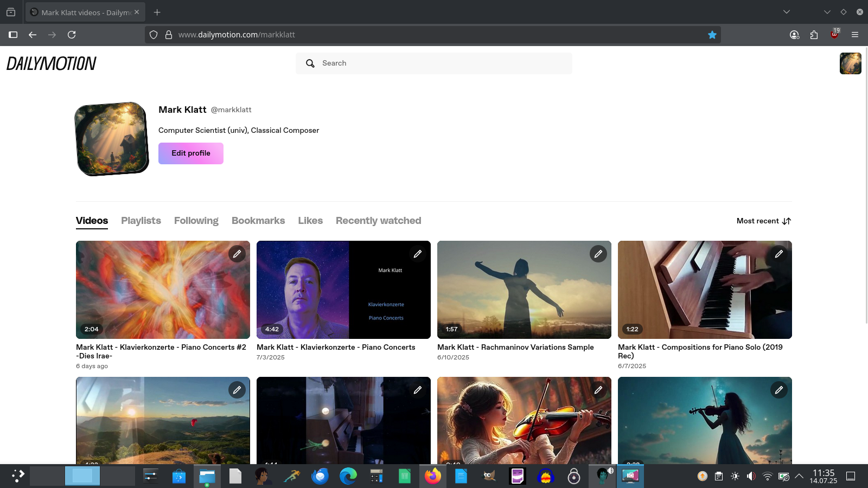Click pencil icon on the dark piano room video
The image size is (868, 488).
[418, 390]
